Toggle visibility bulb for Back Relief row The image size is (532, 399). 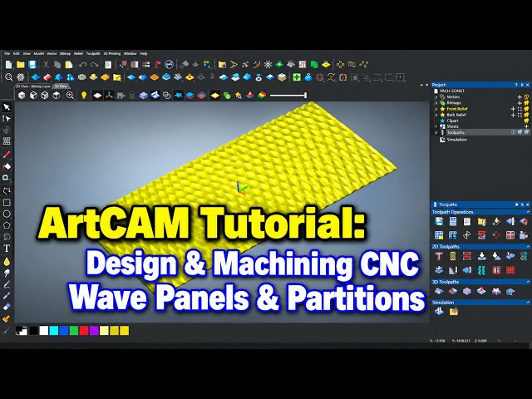tap(526, 115)
